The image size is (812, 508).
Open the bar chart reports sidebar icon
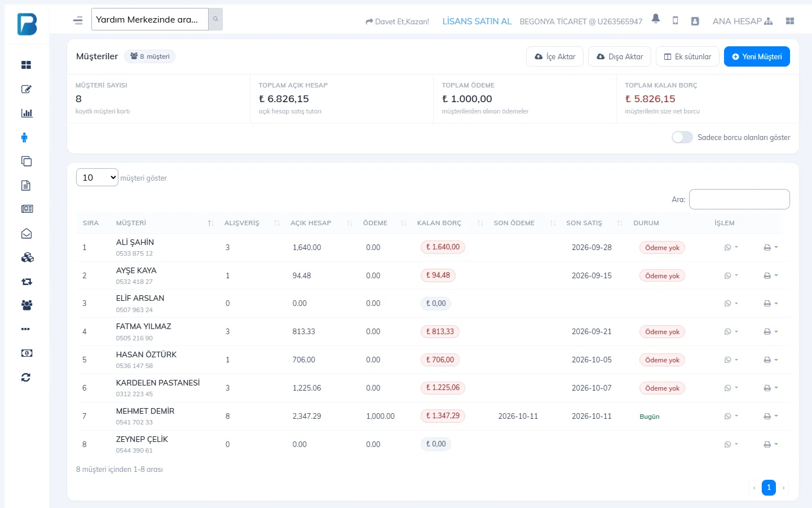(27, 113)
